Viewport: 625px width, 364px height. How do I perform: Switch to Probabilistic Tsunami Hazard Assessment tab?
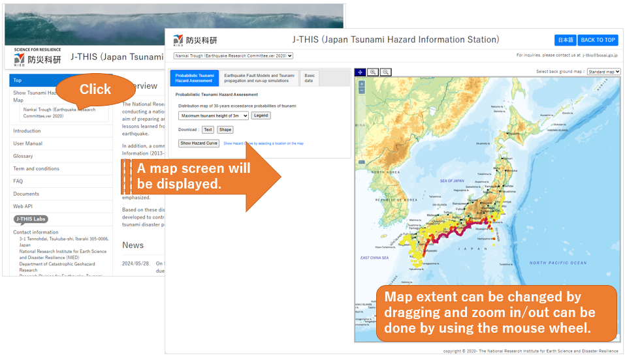195,78
